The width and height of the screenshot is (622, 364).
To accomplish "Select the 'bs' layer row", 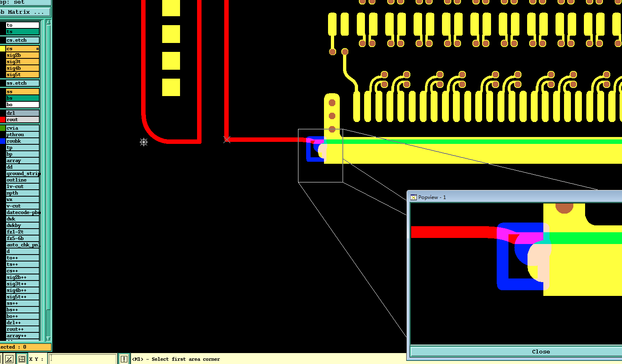I will click(23, 98).
